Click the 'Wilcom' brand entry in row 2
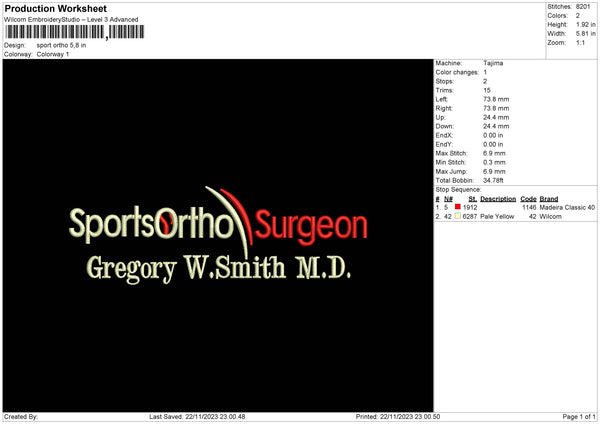The image size is (600, 424). pos(551,217)
